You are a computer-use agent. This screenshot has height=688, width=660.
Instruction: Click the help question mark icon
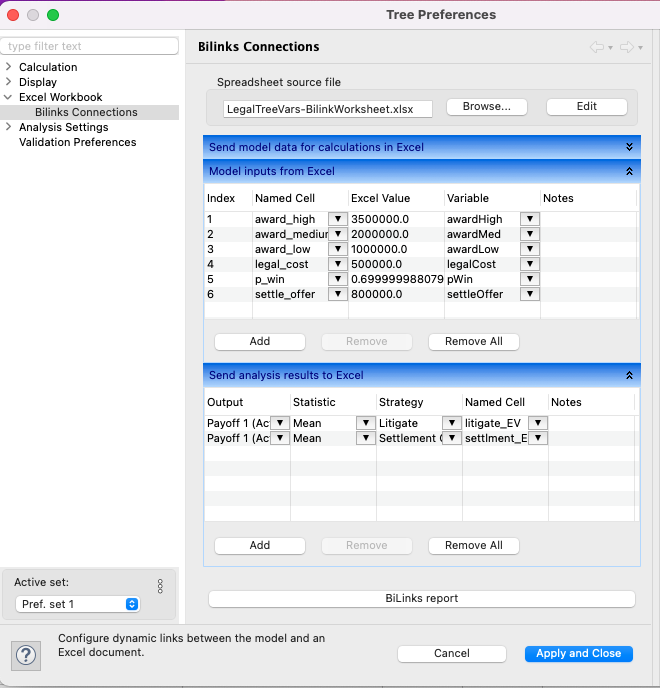click(27, 654)
